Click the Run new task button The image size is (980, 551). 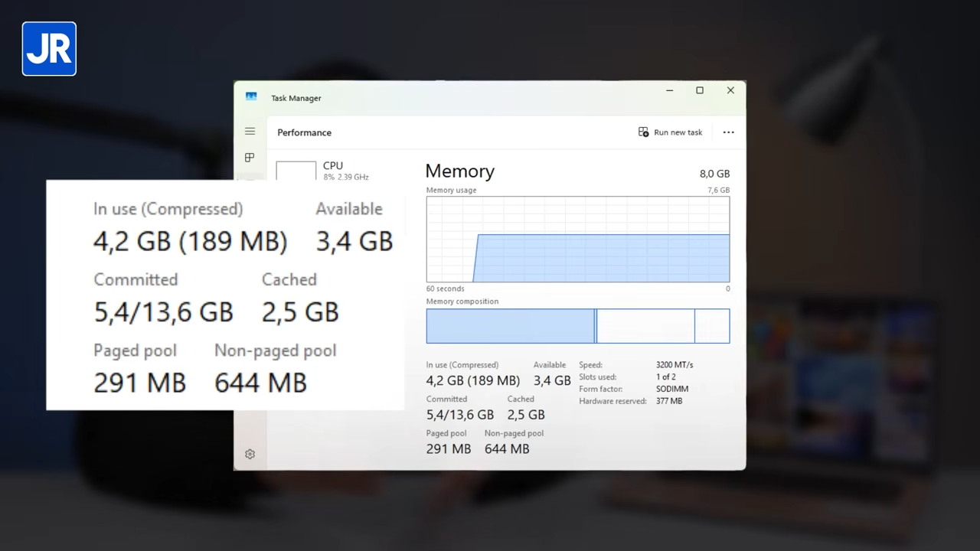670,132
